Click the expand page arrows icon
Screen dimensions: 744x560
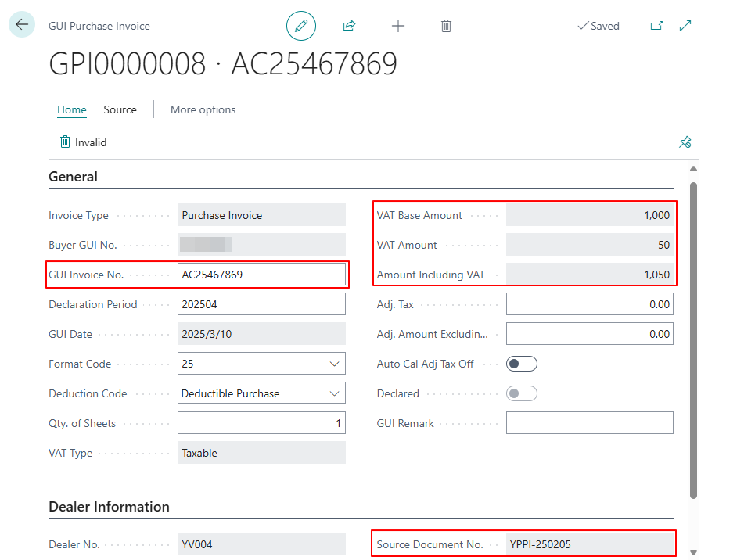(685, 26)
